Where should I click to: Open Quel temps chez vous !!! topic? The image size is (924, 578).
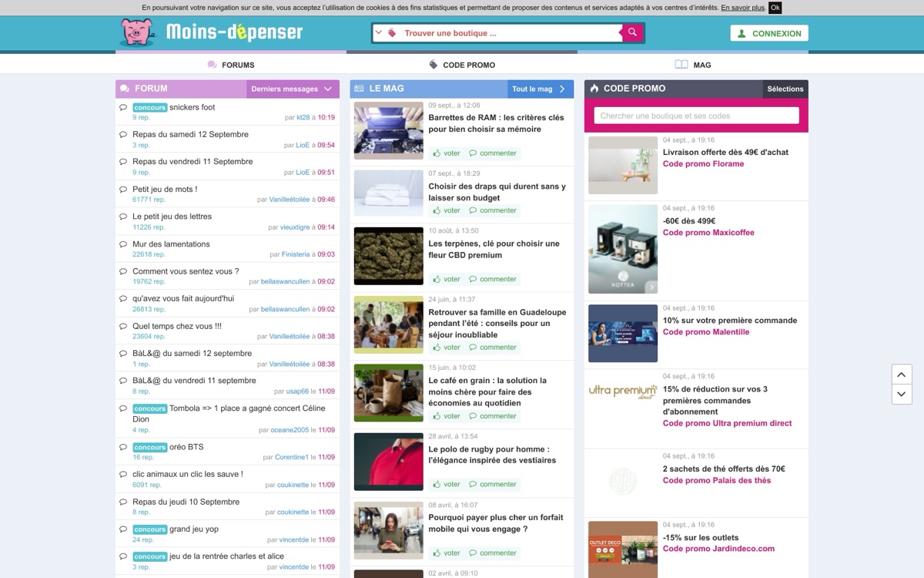pyautogui.click(x=177, y=326)
